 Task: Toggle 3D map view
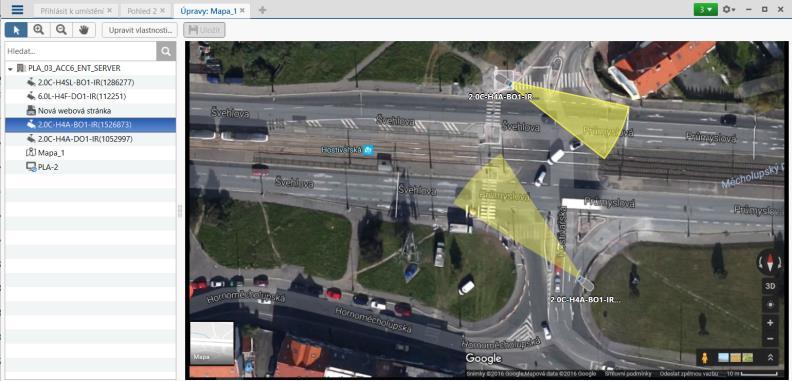[x=770, y=286]
